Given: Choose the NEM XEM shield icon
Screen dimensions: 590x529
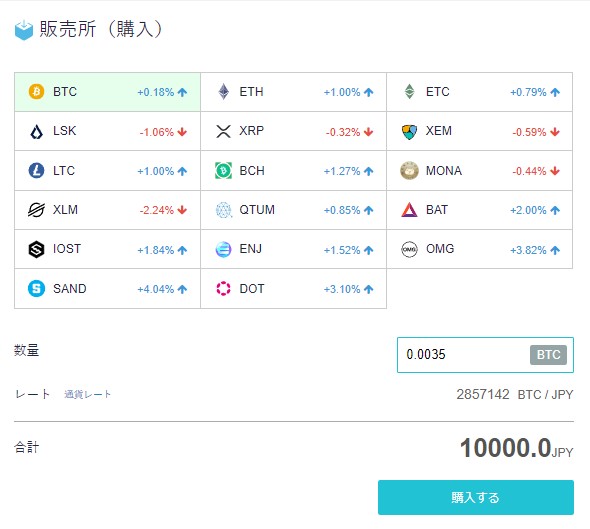Looking at the screenshot, I should coord(409,132).
